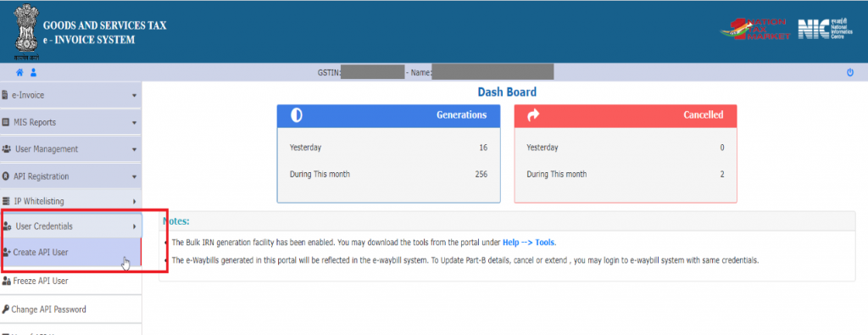Click the power logout icon
The width and height of the screenshot is (868, 335).
(850, 73)
